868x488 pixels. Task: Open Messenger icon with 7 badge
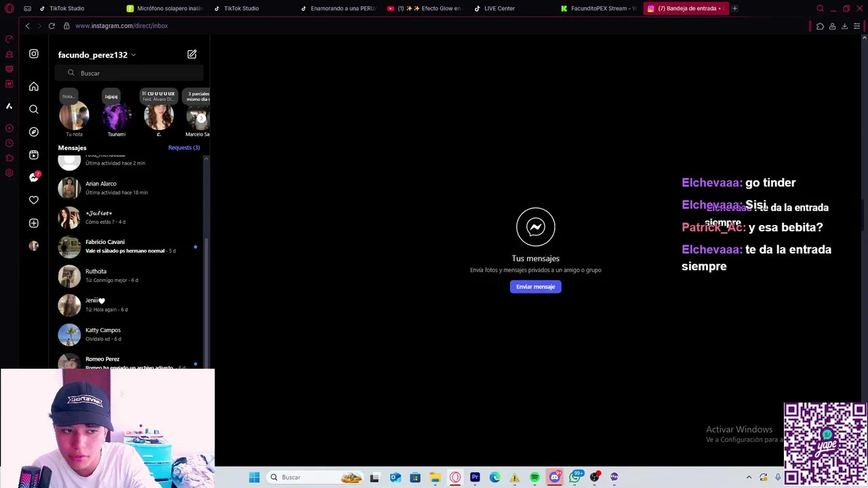pos(34,177)
